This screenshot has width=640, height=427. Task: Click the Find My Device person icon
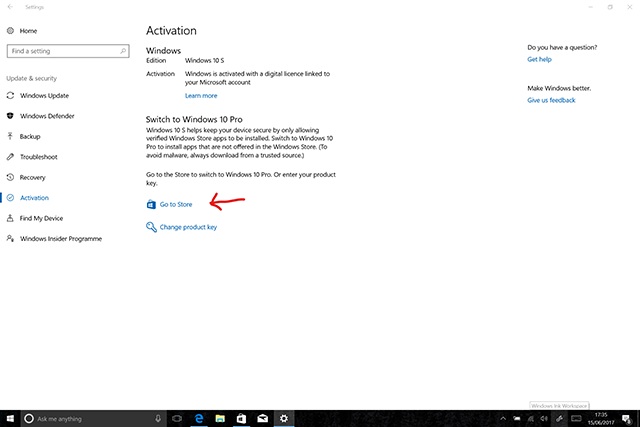[x=11, y=218]
